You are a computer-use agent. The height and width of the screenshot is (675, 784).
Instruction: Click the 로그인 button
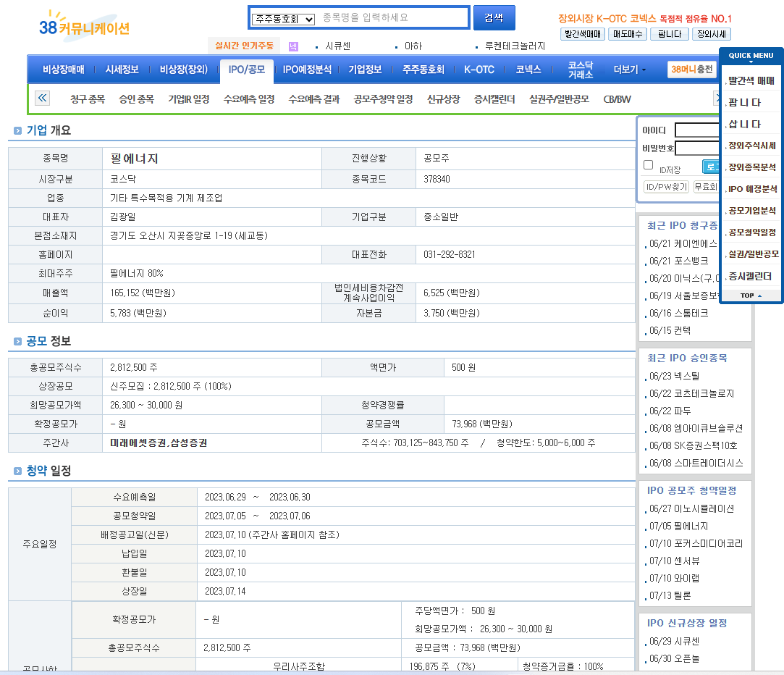(710, 167)
